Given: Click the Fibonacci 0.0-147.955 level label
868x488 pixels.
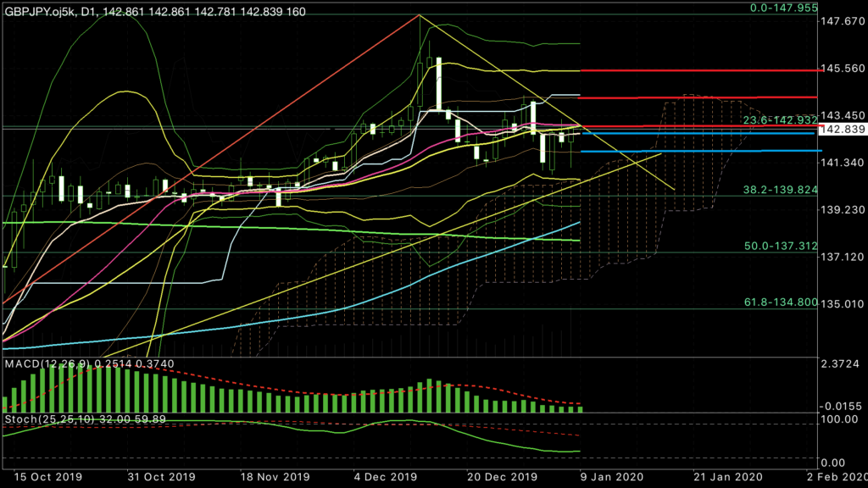Looking at the screenshot, I should click(784, 8).
